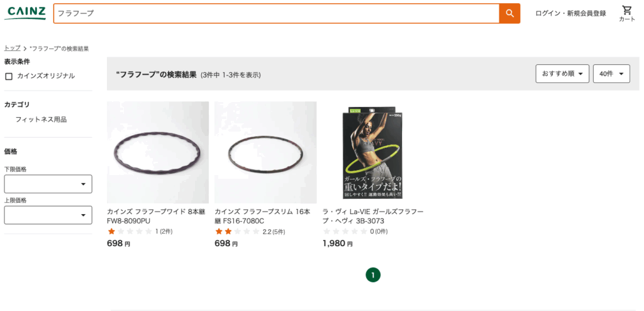Screen dimensions: 644x311
Task: Open the 上限価格 dropdown
Action: 48,215
